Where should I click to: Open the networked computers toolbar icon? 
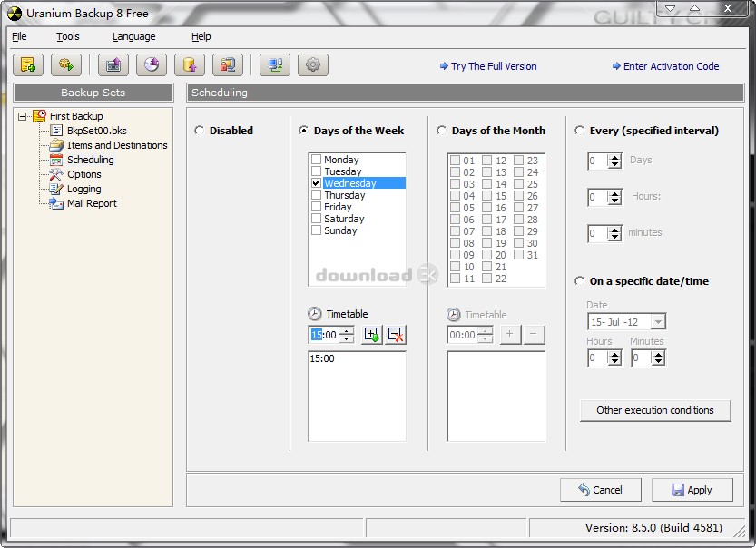pos(275,65)
